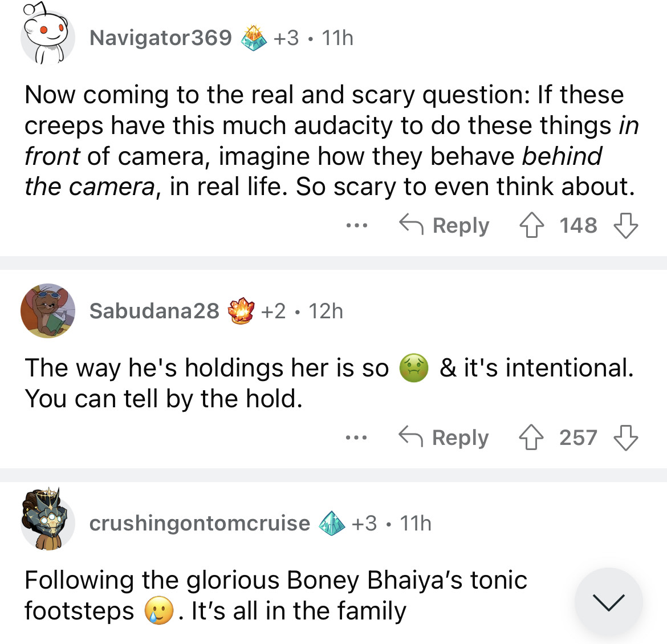Viewport: 667px width, 644px height.
Task: Visit Navigator369's profile via username
Action: [161, 38]
